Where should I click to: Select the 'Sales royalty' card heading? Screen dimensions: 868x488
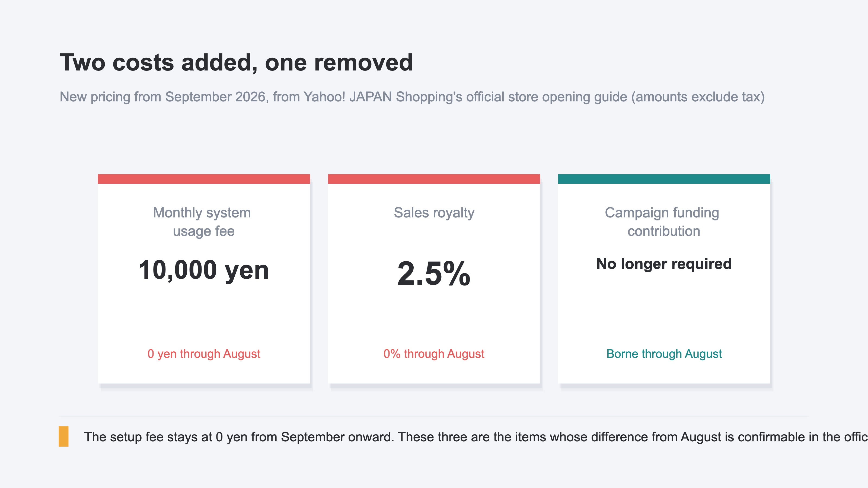(x=434, y=213)
